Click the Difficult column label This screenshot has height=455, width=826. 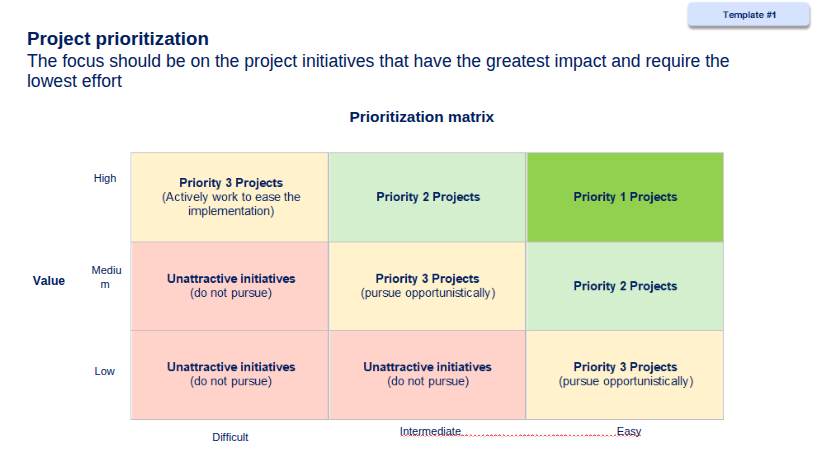click(x=230, y=437)
